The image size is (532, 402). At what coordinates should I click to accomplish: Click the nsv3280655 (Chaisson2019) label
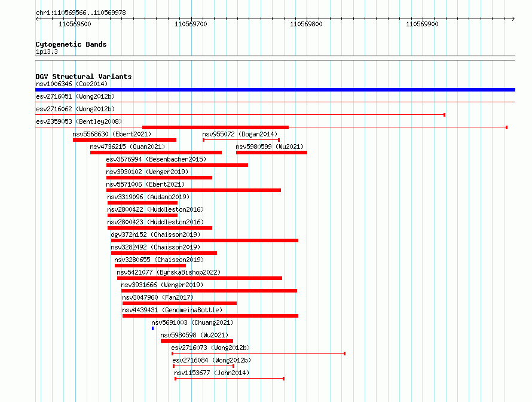(x=159, y=260)
